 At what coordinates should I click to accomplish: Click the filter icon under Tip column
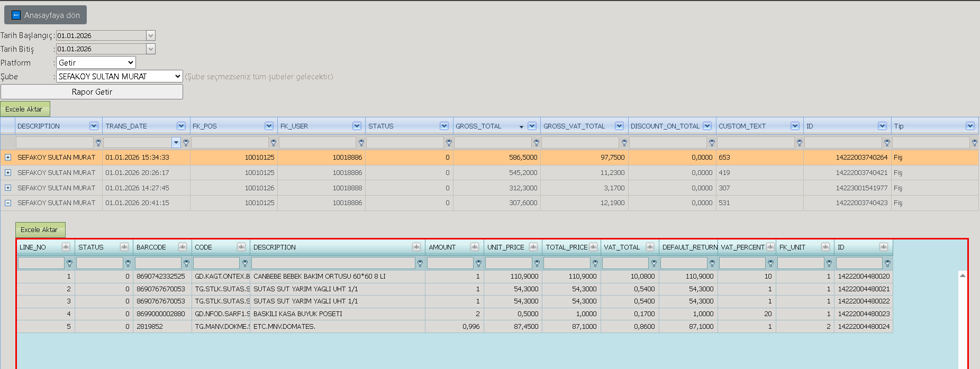click(974, 143)
